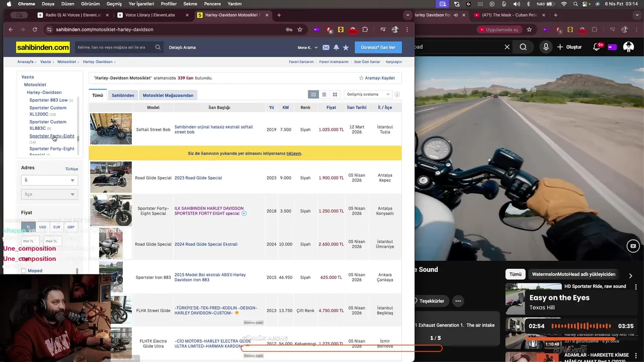This screenshot has height=362, width=644.
Task: Click YouTube Oluştur create button
Action: (x=569, y=47)
